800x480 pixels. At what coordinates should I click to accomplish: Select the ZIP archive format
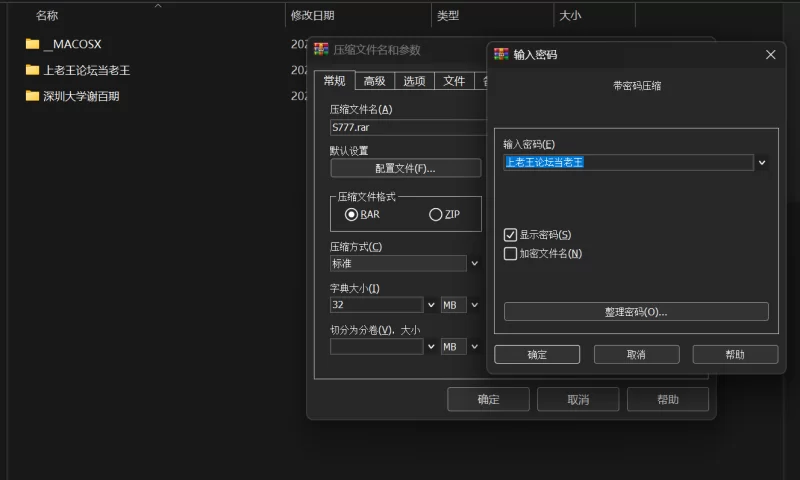[x=435, y=214]
